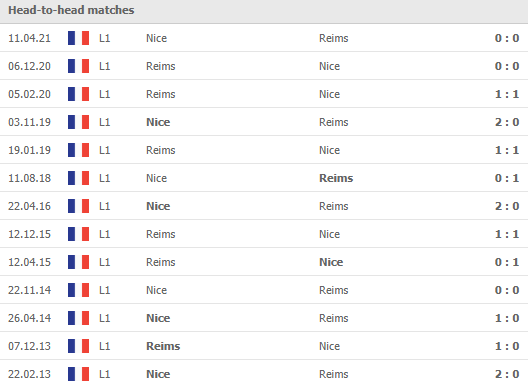Select bold Nice away team on 12.04.15
This screenshot has height=386, width=528.
(x=331, y=262)
